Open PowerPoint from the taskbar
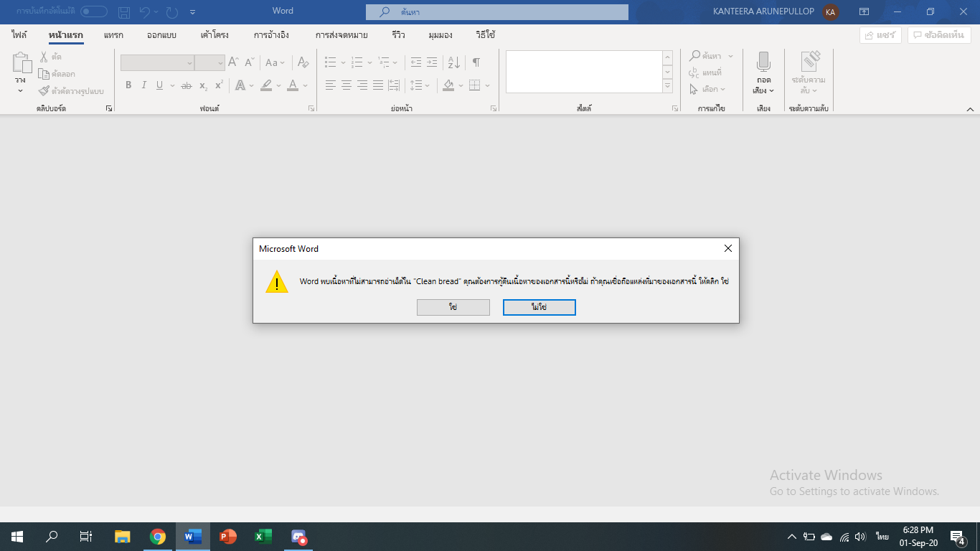This screenshot has height=551, width=980. pyautogui.click(x=228, y=537)
